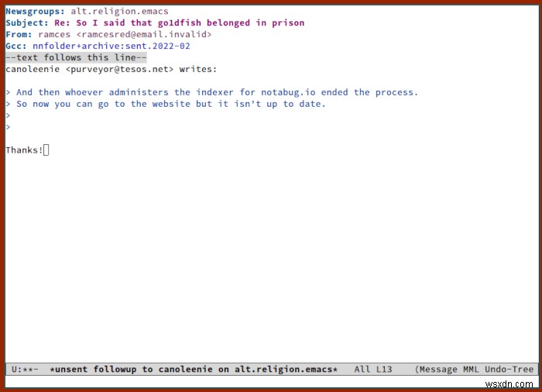Click the MML minor mode indicator
This screenshot has width=542, height=392.
[471, 370]
